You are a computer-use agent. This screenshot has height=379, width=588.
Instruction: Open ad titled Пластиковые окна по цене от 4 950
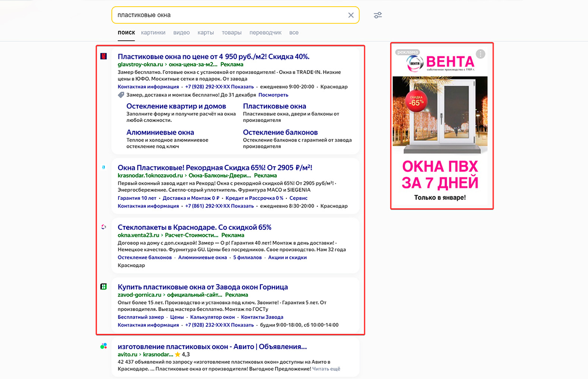(x=213, y=56)
